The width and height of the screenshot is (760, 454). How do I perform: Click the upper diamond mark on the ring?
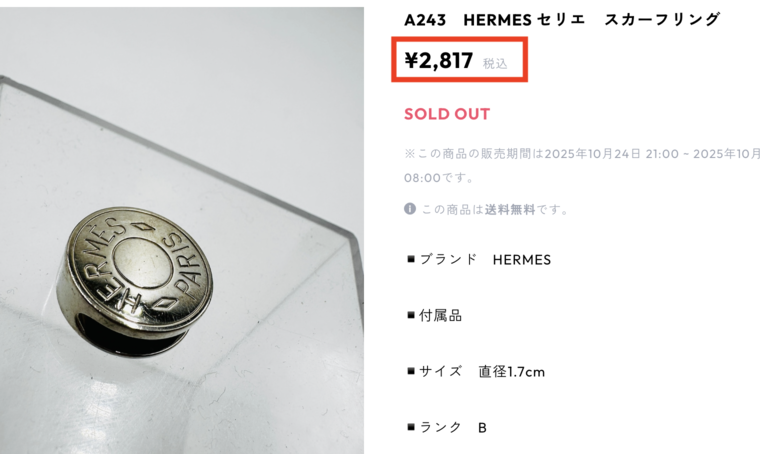(142, 227)
